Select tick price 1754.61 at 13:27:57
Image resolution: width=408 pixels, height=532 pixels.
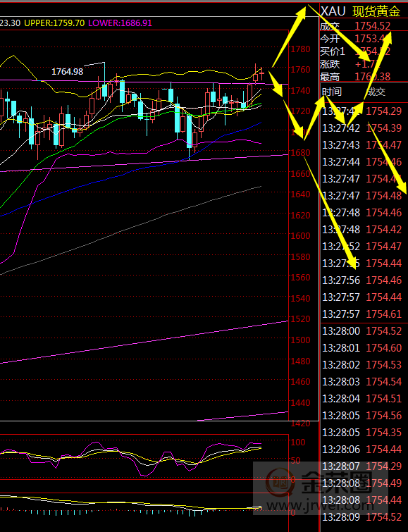(384, 314)
